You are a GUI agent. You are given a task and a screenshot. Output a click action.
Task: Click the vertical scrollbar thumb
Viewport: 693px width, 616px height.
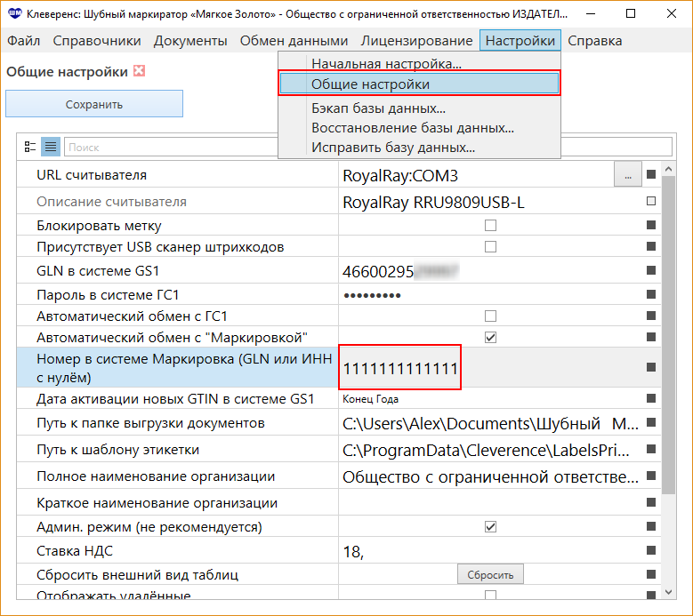(x=668, y=335)
